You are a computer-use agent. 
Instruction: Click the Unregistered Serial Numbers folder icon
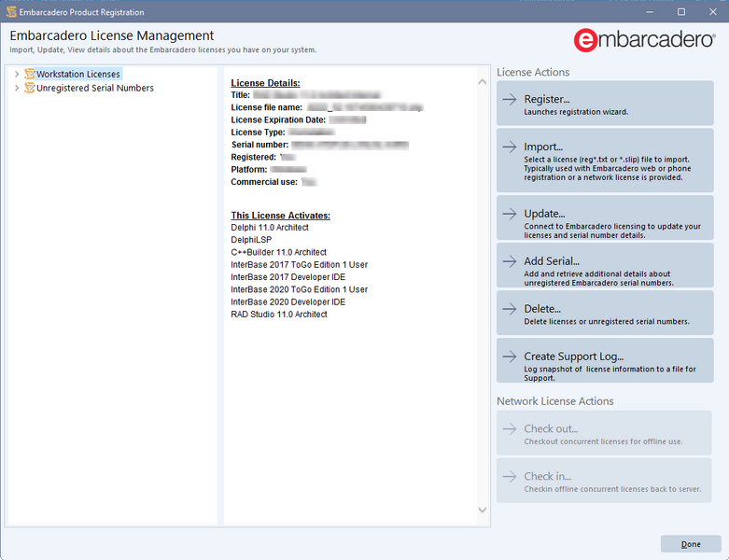tap(29, 88)
